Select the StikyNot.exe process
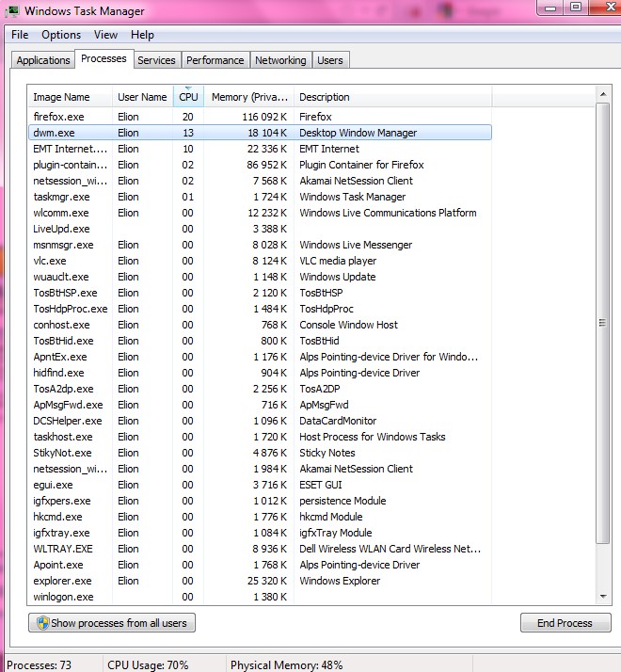 click(x=260, y=453)
